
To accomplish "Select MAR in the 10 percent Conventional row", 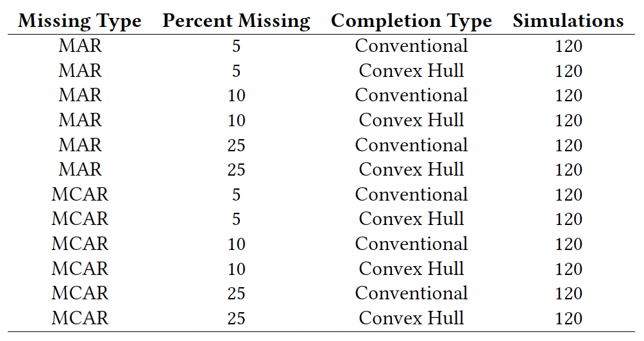I will tap(80, 96).
